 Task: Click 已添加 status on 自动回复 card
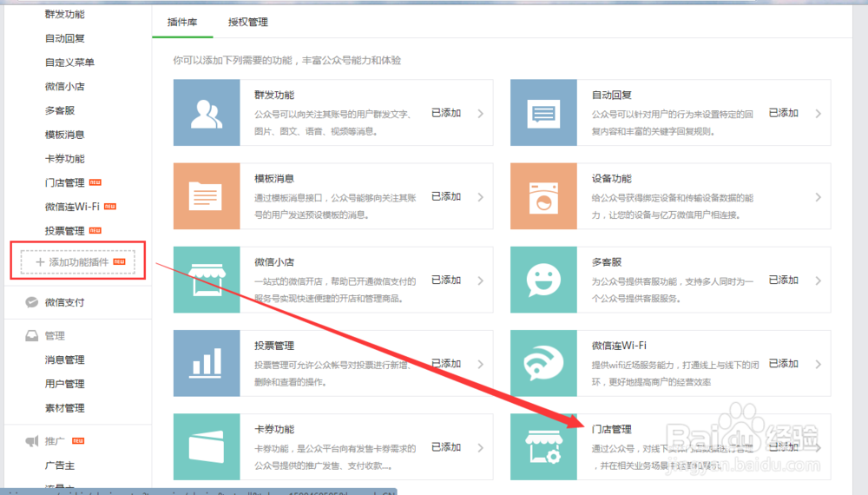[783, 113]
